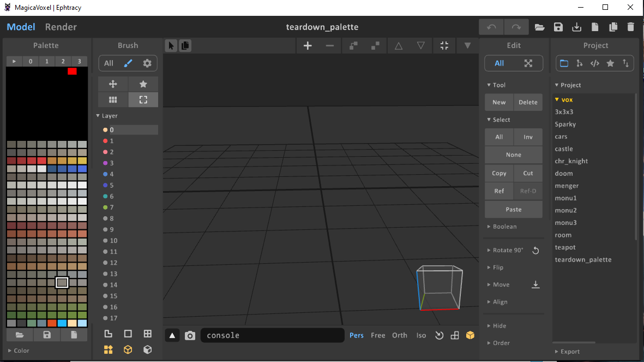Click the Inv selection button

coord(528,137)
